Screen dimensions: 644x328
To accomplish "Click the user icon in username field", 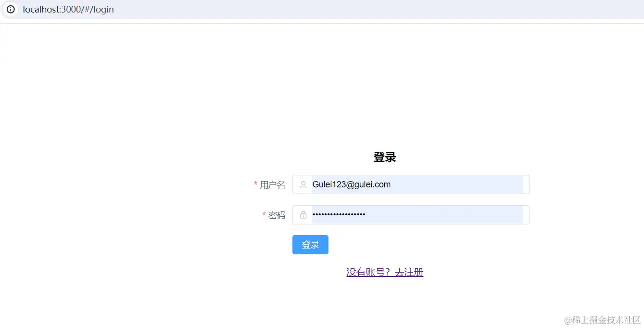I will point(303,184).
